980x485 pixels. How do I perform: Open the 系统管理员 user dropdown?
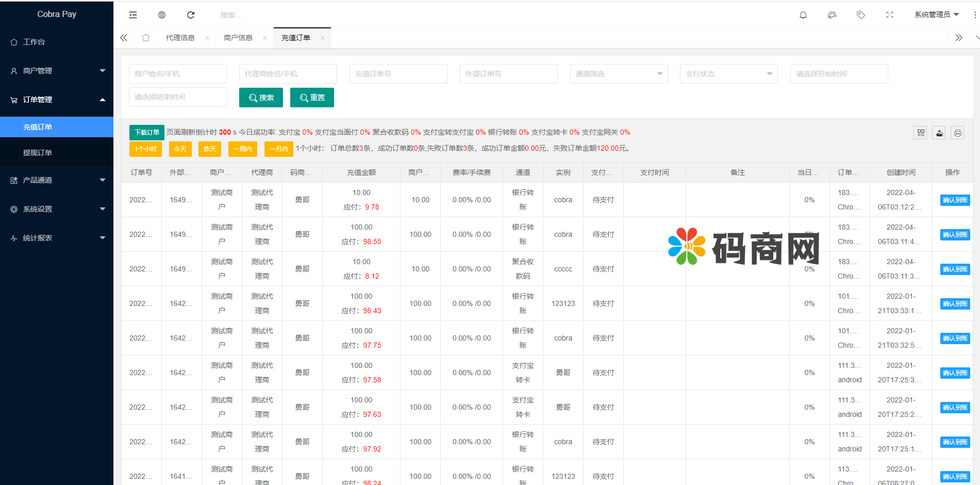(936, 14)
